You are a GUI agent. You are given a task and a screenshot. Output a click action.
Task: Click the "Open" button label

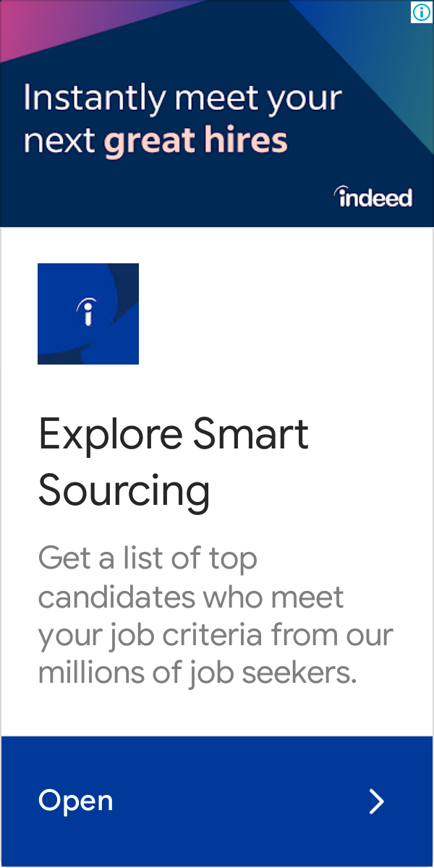coord(76,801)
